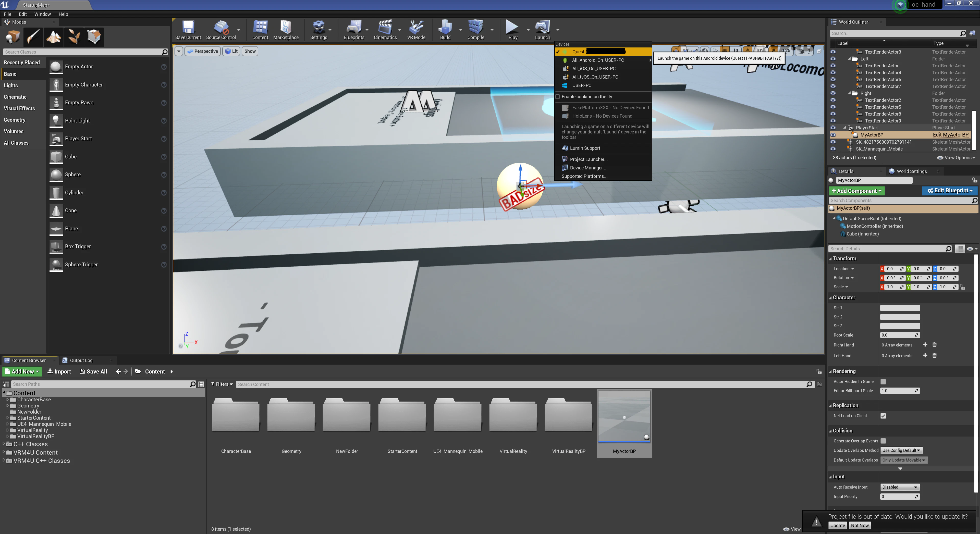Image resolution: width=980 pixels, height=534 pixels.
Task: Open Update Overlaps Method dropdown
Action: click(901, 450)
